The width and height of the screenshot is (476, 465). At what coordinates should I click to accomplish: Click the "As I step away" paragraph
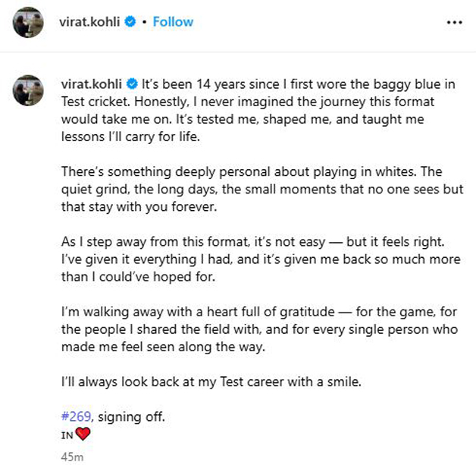pos(258,259)
